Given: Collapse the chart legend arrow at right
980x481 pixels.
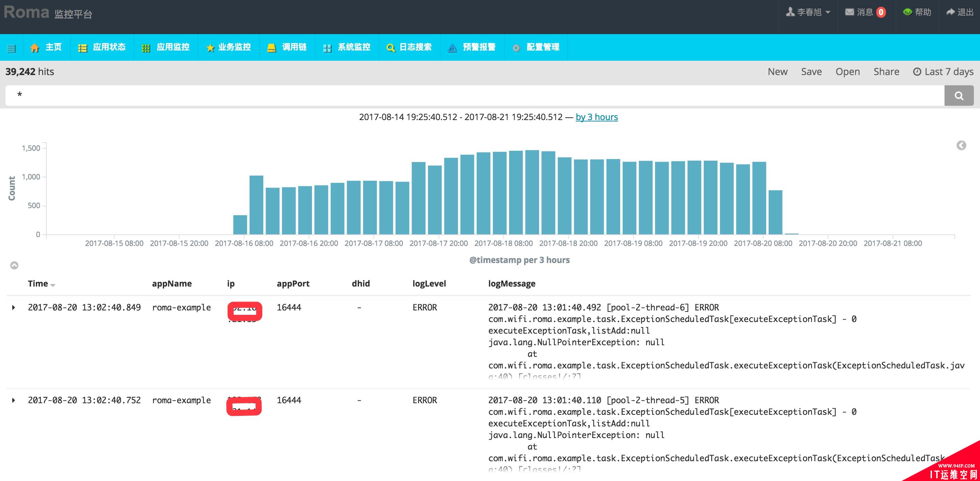Looking at the screenshot, I should (961, 145).
